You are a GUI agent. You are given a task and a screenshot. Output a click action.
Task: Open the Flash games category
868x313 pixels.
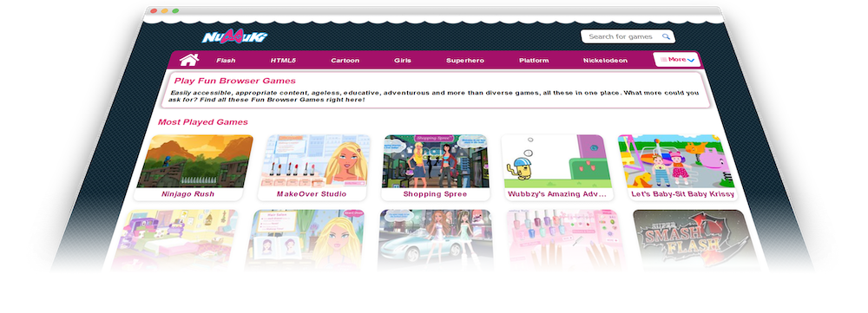[x=226, y=61]
